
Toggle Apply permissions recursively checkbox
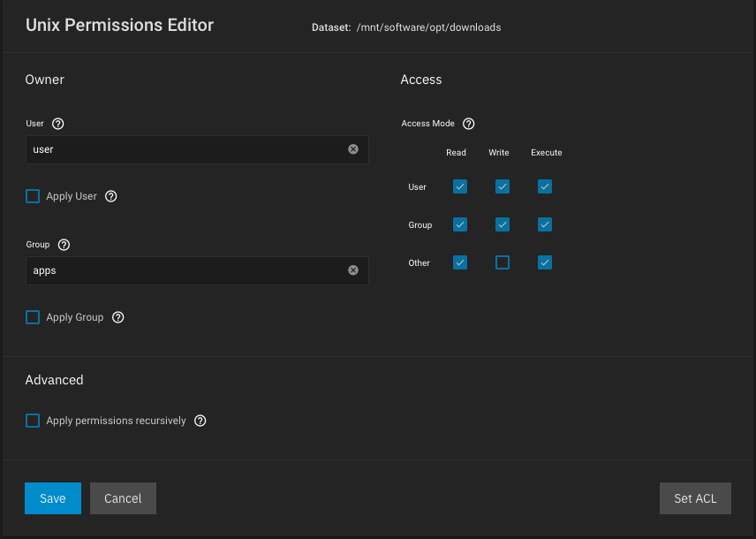tap(33, 421)
